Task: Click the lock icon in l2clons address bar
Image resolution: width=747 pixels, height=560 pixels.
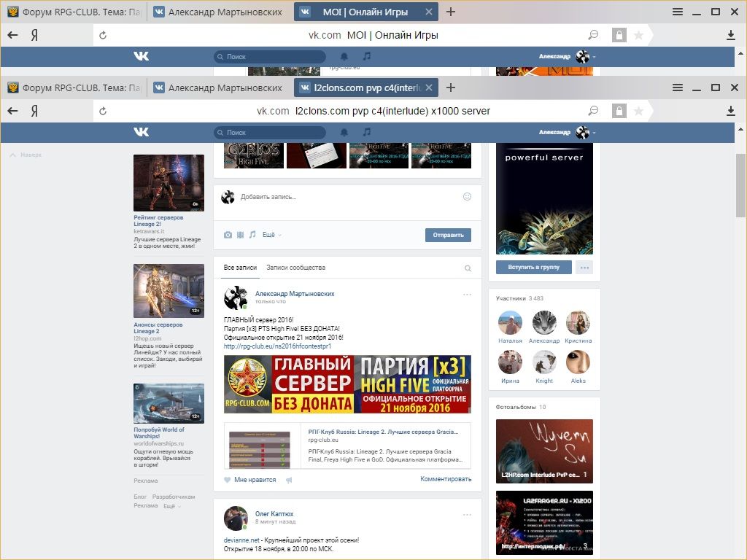Action: click(619, 111)
